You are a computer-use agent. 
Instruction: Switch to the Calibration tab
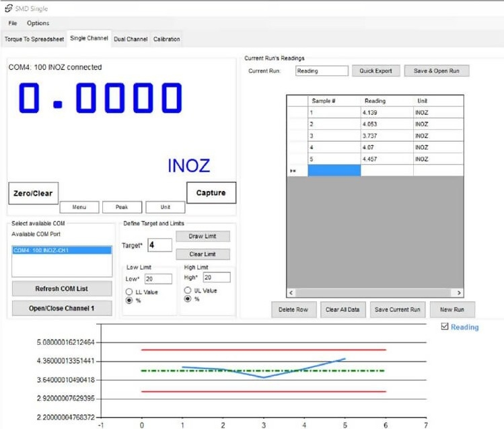(x=166, y=39)
